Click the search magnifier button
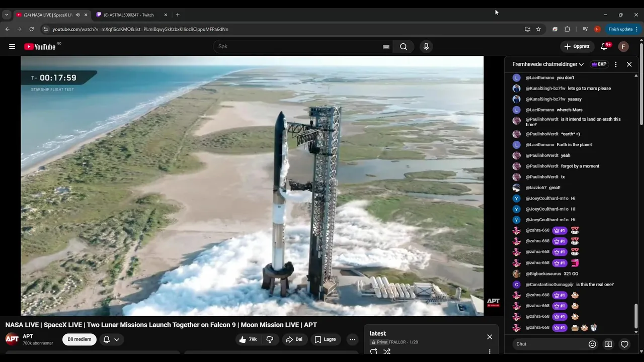 click(404, 47)
